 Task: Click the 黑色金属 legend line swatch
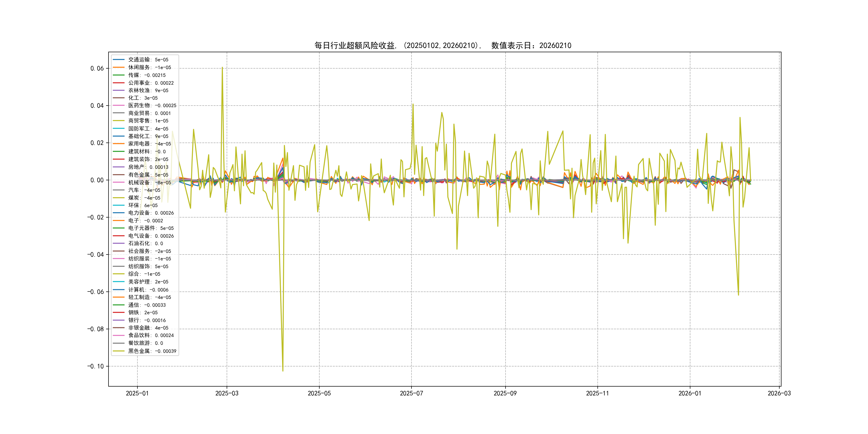pyautogui.click(x=119, y=351)
